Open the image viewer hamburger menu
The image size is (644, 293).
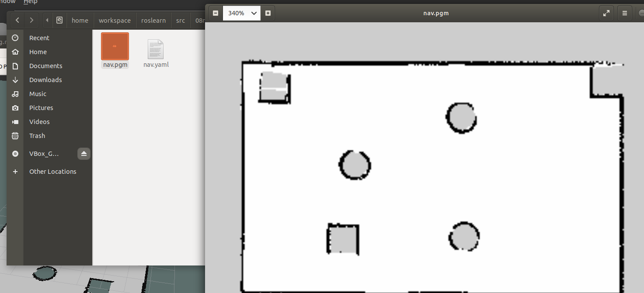coord(625,13)
